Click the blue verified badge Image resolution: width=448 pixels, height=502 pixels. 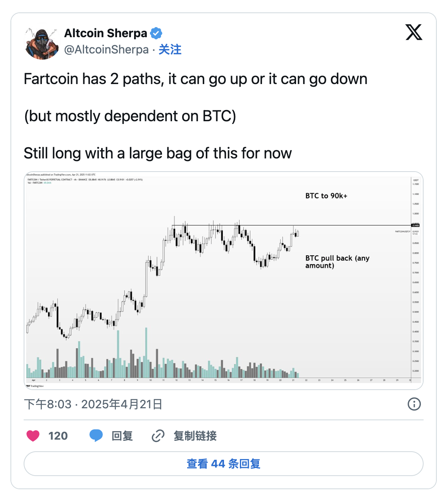156,33
